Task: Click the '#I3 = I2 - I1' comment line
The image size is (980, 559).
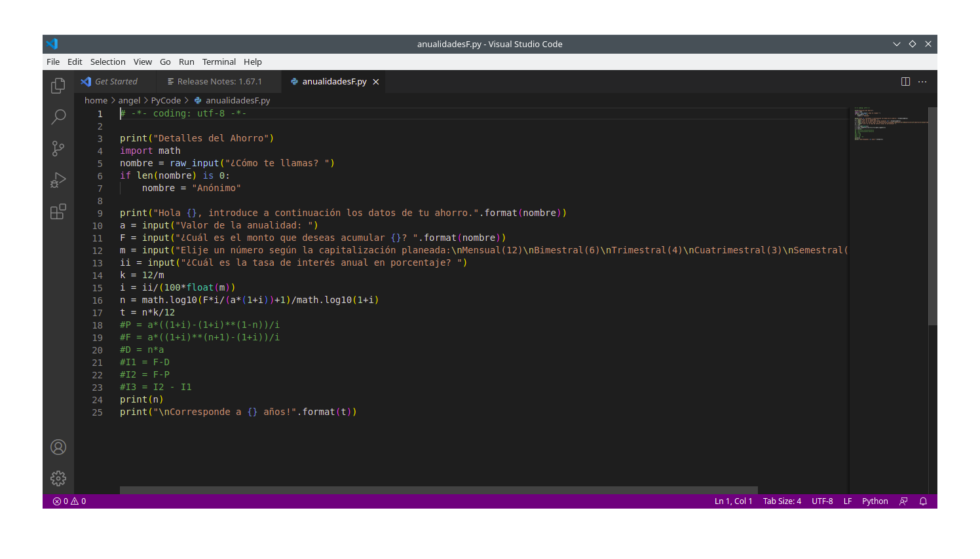Action: pos(156,388)
